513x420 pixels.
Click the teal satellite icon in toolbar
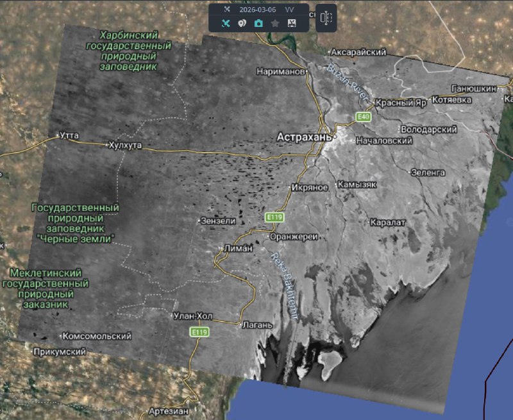226,24
